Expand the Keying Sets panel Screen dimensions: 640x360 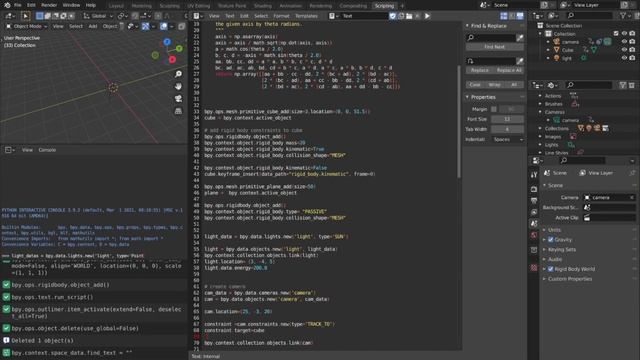coord(562,249)
